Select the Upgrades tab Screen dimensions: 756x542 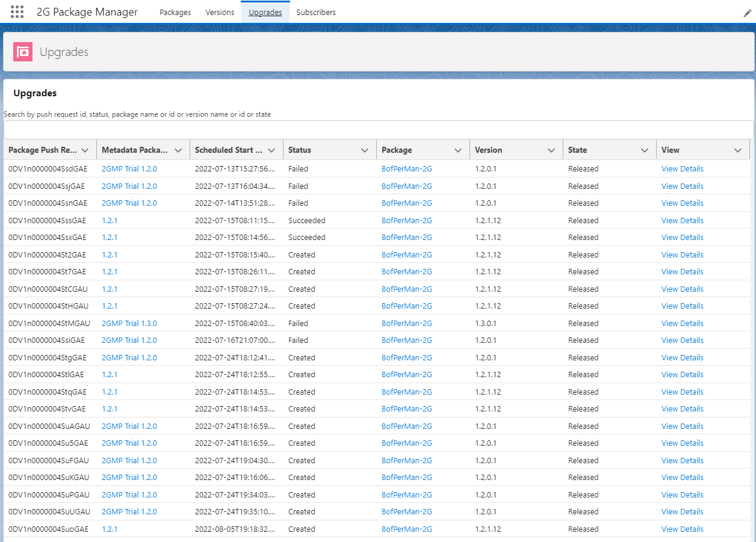click(265, 11)
